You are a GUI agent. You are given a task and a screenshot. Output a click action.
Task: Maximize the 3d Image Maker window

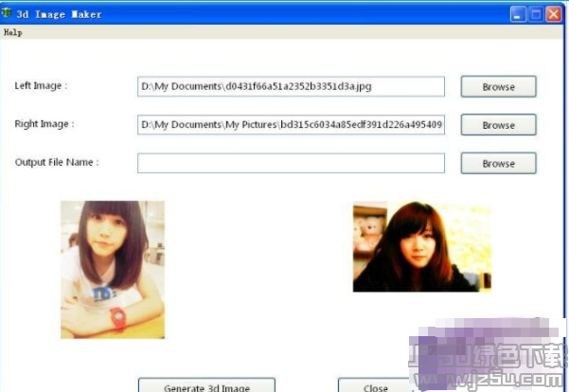(x=536, y=14)
